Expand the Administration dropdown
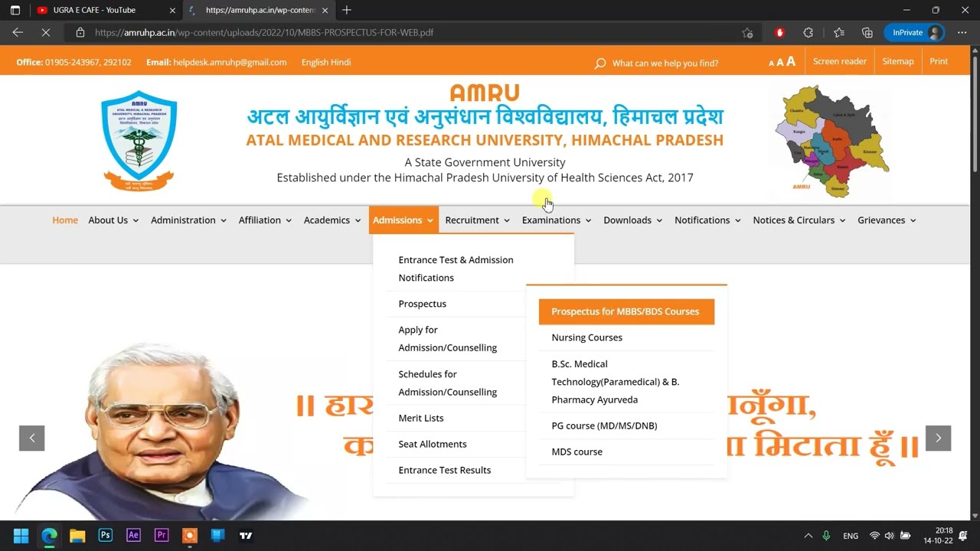 (188, 220)
